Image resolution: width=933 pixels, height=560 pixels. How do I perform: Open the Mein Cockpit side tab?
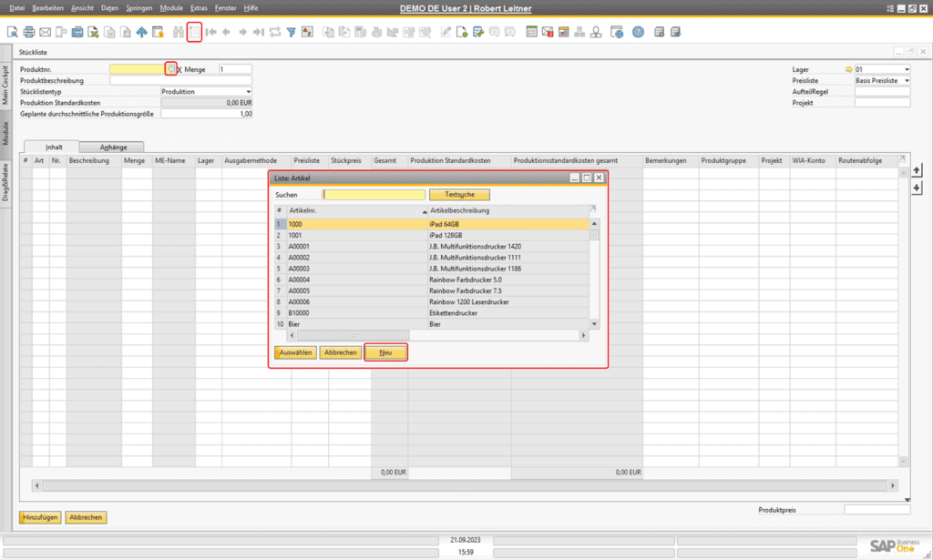click(5, 85)
